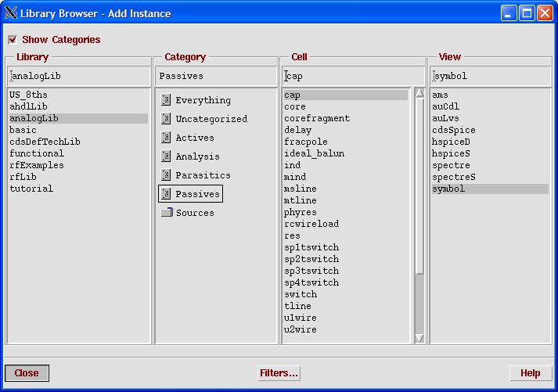The width and height of the screenshot is (558, 392).
Task: Click the Passives category icon
Action: coord(166,193)
